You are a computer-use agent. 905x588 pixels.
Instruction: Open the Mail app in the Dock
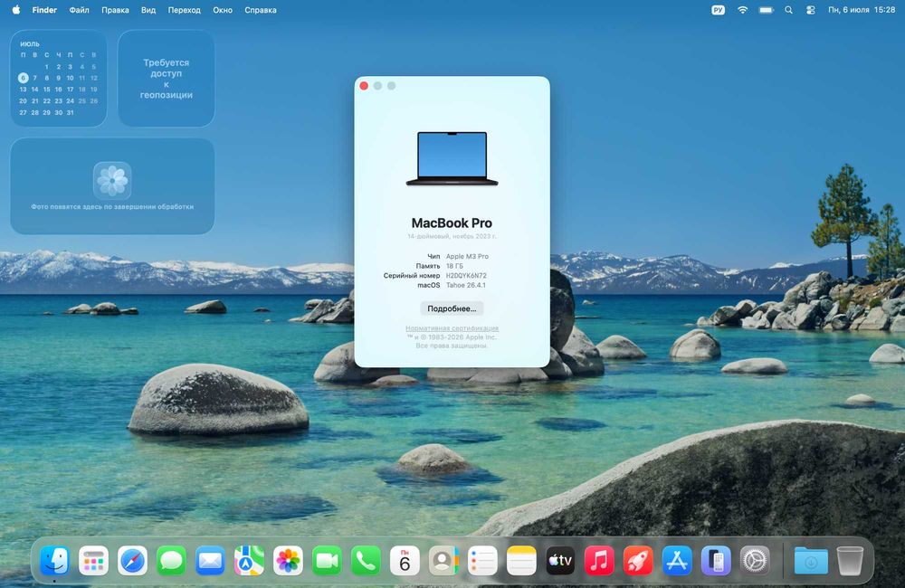click(210, 560)
